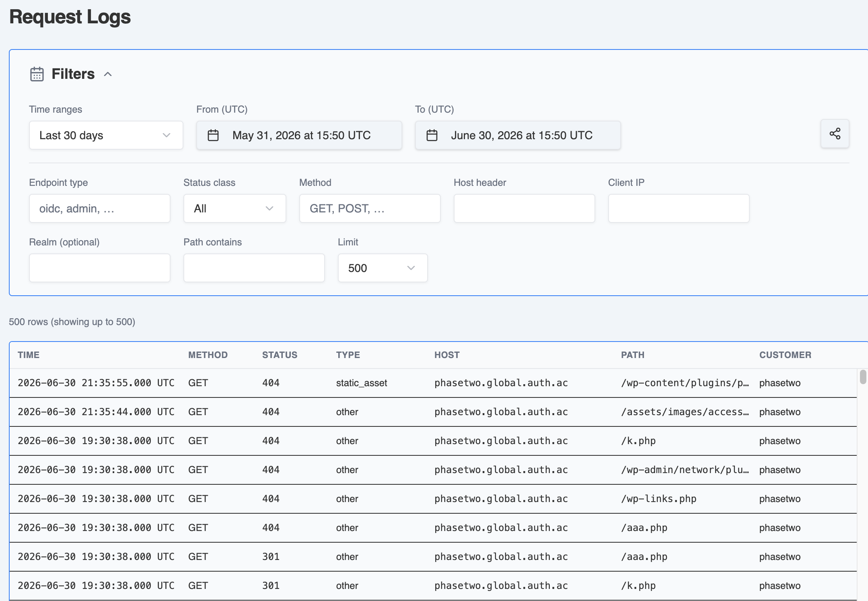Click the /wp-links.php path cell
This screenshot has height=601, width=868.
pos(659,499)
